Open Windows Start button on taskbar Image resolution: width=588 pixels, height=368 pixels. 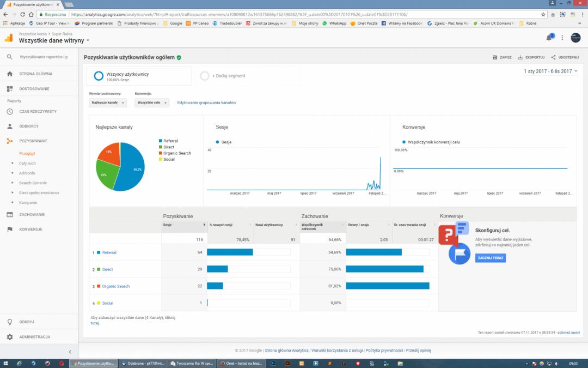pos(5,363)
